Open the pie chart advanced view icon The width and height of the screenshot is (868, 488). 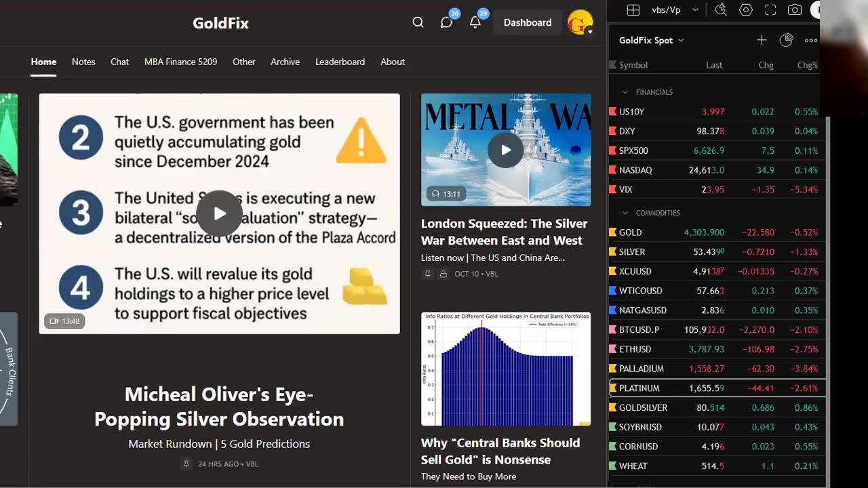point(786,40)
